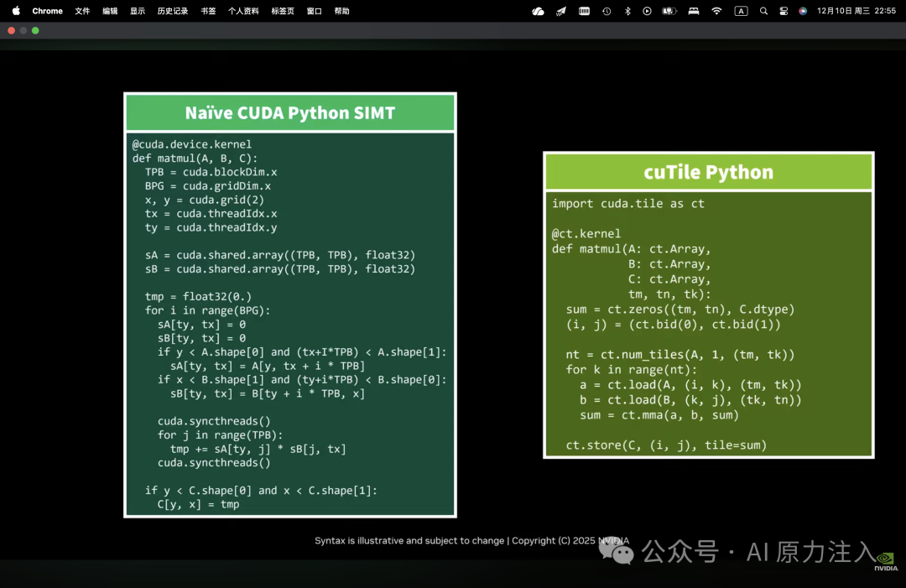Viewport: 906px width, 588px height.
Task: Click the "tmp = float32(0.)" code line
Action: point(198,297)
